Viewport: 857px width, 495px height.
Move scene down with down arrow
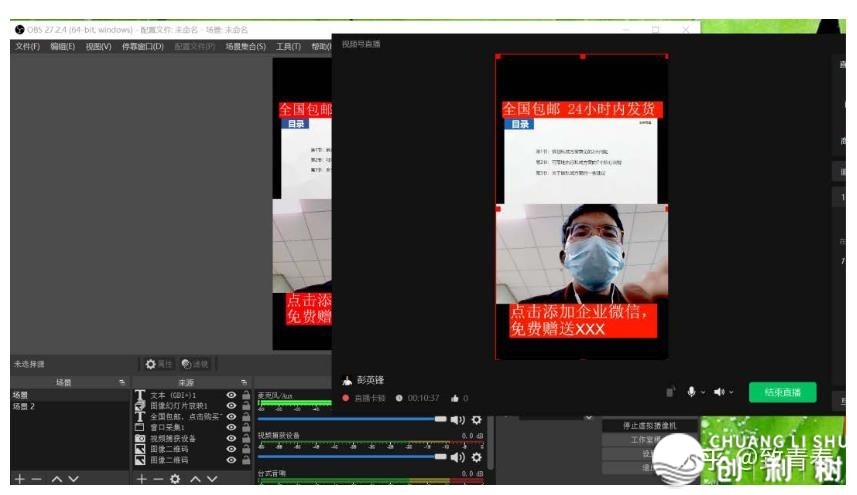[73, 479]
